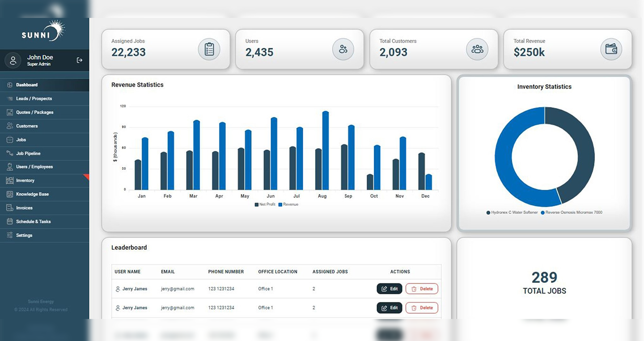Toggle Revenue series in chart legend
Screen dimensions: 644x341
288,205
